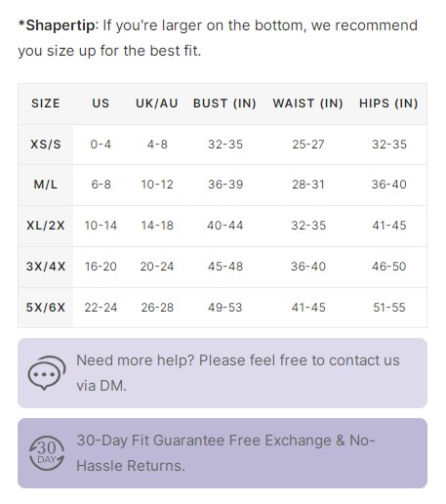446x504 pixels.
Task: Select the BUST (IN) column header
Action: coord(224,104)
